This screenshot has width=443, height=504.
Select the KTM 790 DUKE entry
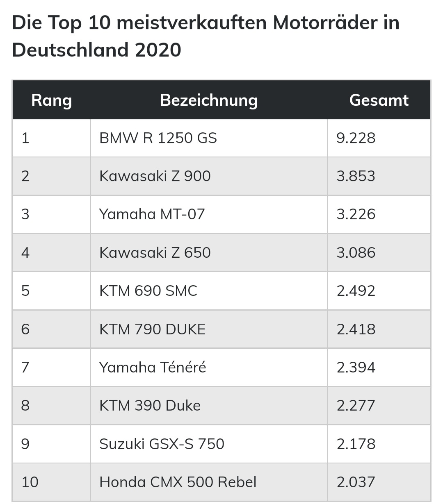coord(152,329)
